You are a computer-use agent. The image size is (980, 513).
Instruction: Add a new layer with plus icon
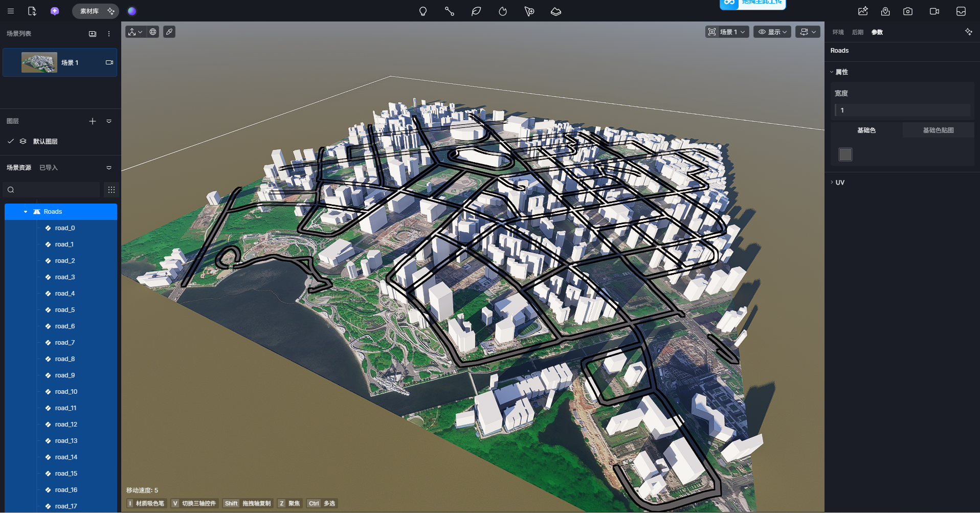pyautogui.click(x=93, y=121)
